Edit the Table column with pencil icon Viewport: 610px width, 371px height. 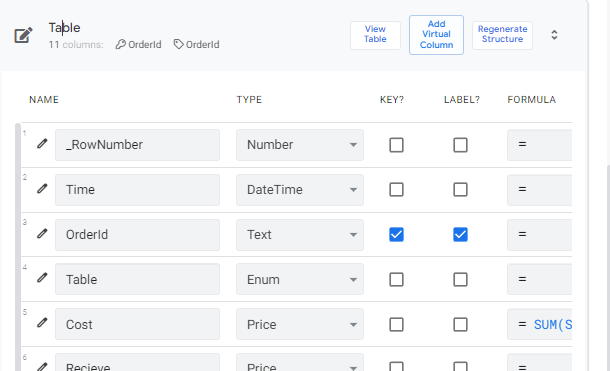pos(42,278)
